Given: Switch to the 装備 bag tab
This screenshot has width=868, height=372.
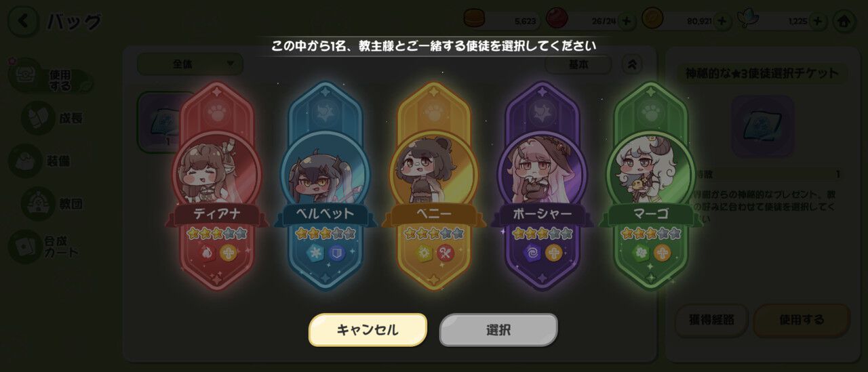Looking at the screenshot, I should point(41,161).
